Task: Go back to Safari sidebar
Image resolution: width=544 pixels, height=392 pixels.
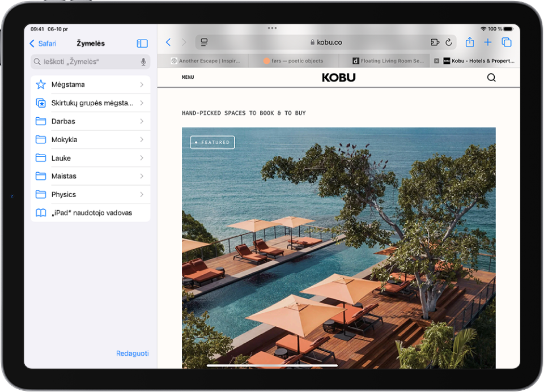Action: (42, 44)
